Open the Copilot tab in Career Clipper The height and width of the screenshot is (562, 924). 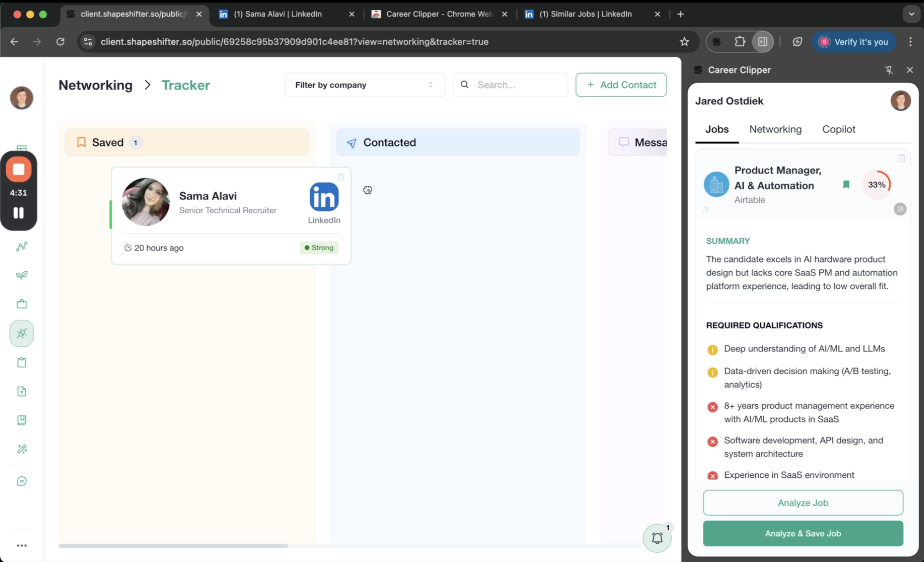[x=839, y=129]
